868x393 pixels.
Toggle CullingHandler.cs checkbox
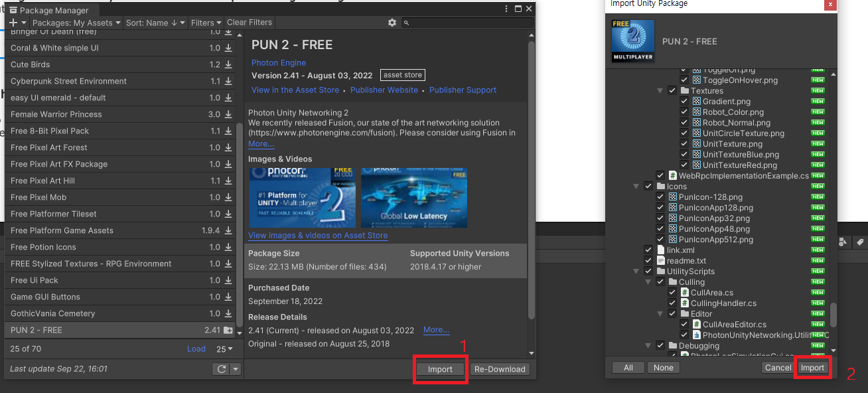click(672, 303)
